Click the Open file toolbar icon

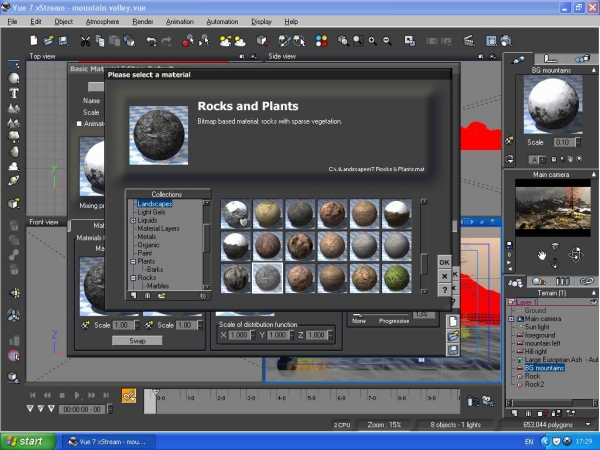coord(49,41)
